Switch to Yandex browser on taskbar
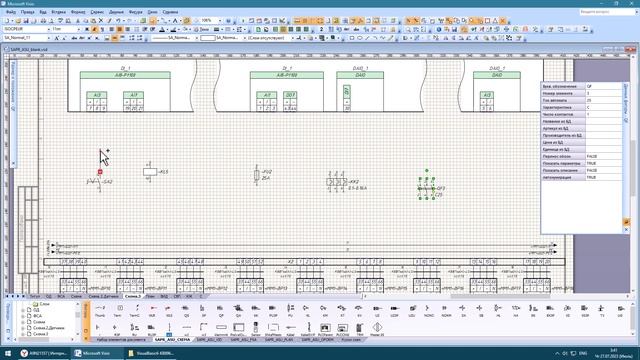The image size is (640, 360). coord(44,353)
